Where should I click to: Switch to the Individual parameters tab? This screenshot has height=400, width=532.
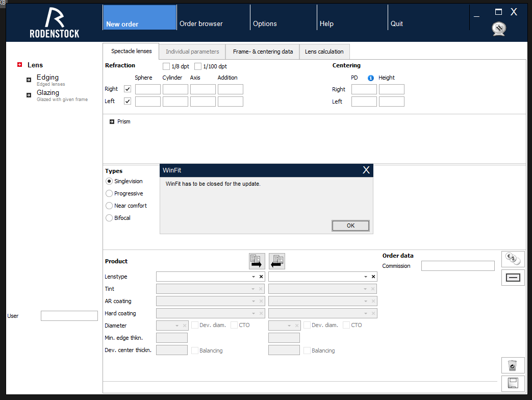point(192,52)
